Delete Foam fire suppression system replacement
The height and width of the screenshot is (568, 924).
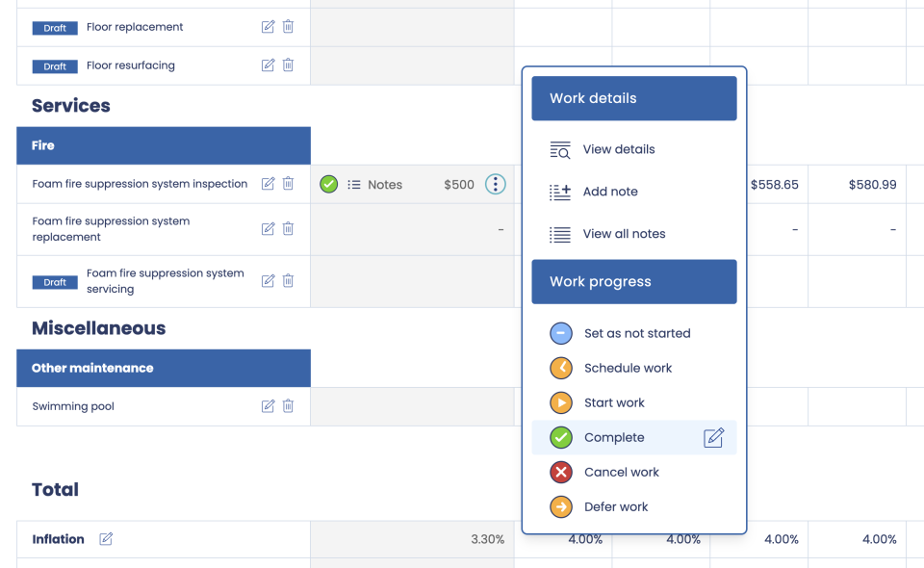tap(288, 229)
